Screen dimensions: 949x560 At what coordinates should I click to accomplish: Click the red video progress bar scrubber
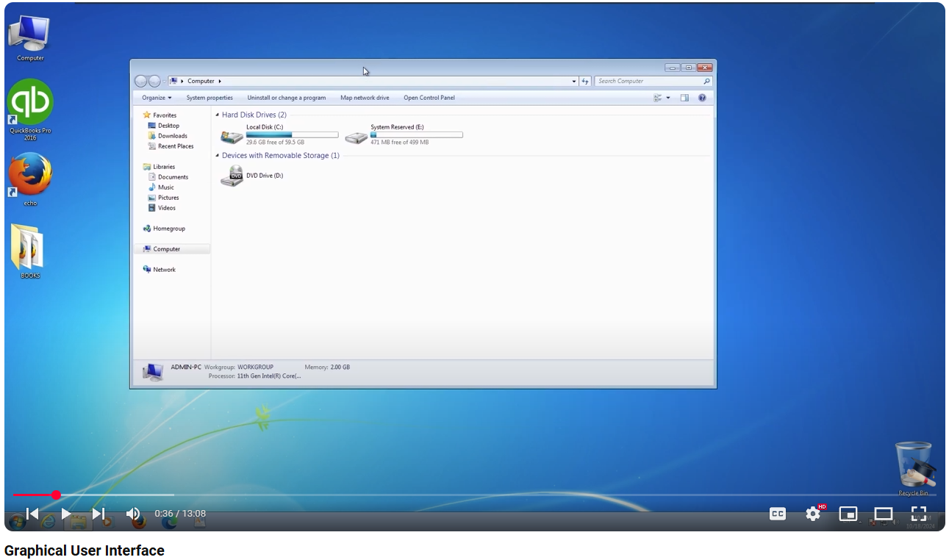pos(57,495)
